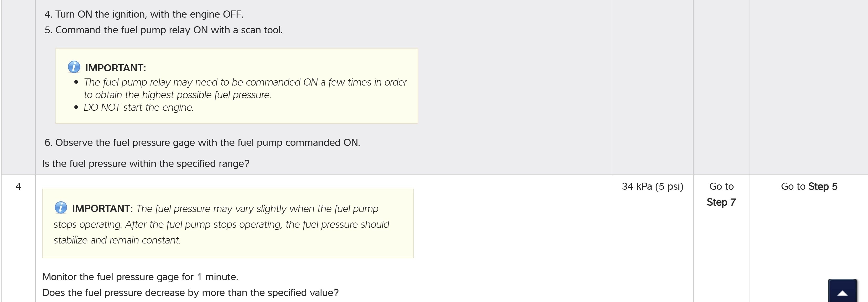Screen dimensions: 868x302
Task: Click the bullet about commanding relay ON a few times
Action: point(245,82)
